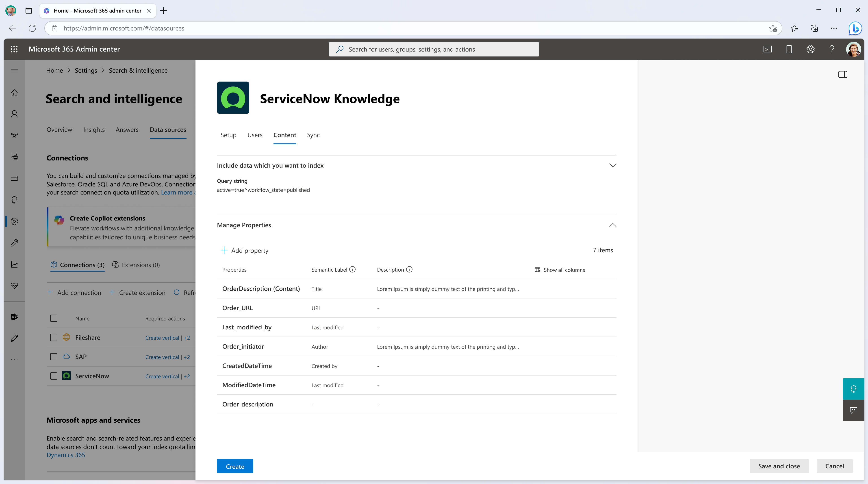Expand Show all columns option

[x=559, y=269]
